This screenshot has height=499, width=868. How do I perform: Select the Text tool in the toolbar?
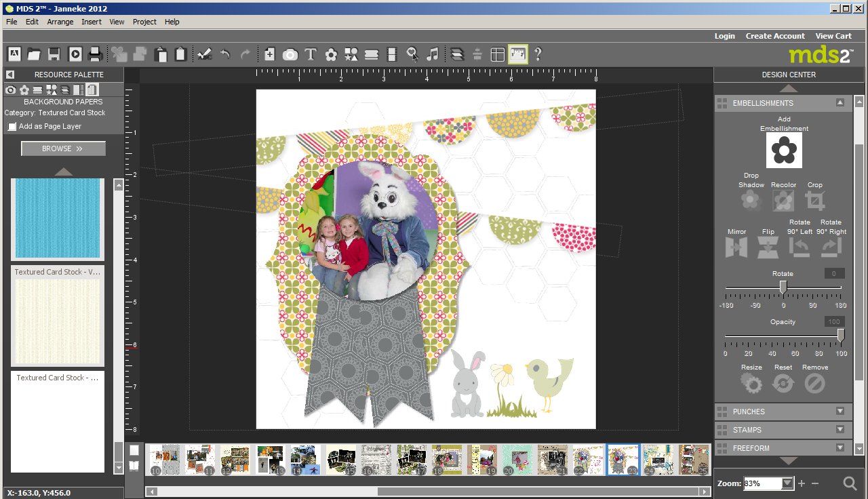[x=311, y=54]
